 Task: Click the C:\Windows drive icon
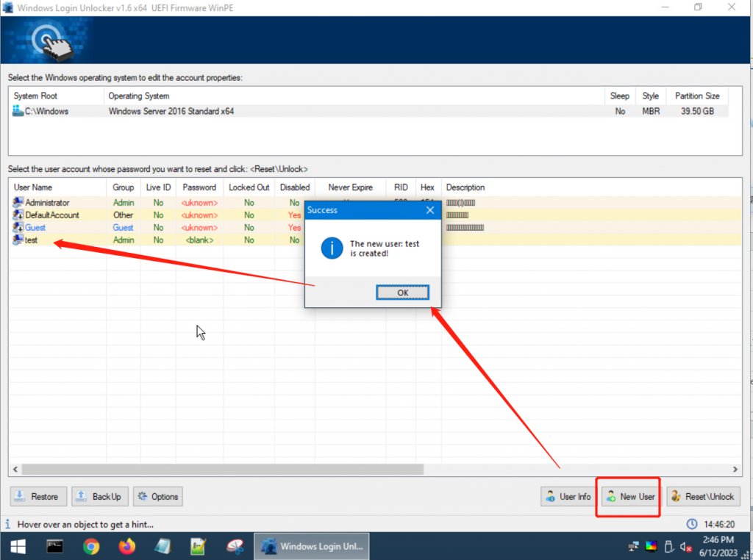coord(18,111)
